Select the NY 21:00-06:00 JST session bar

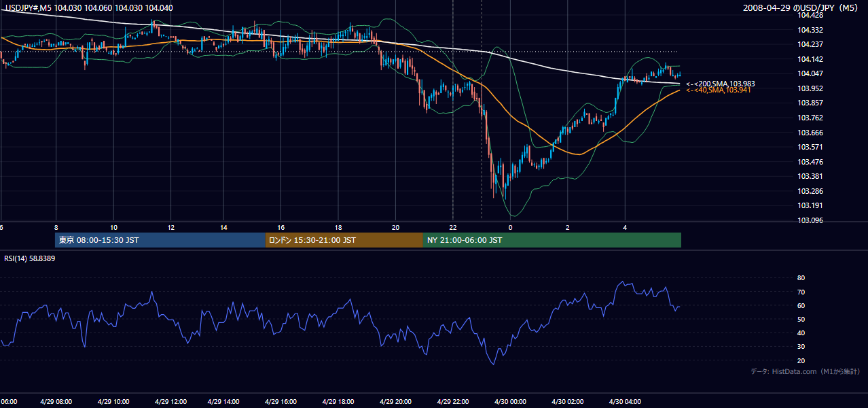552,240
